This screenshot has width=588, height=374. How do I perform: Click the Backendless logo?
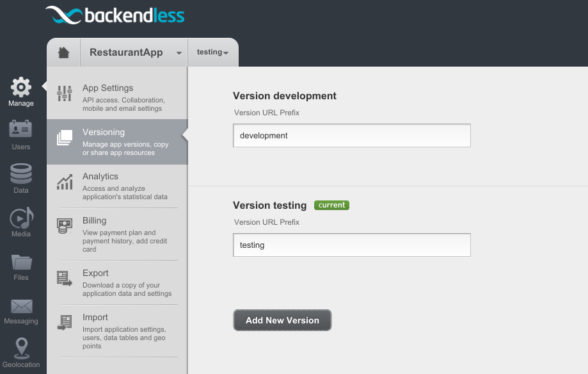point(115,15)
